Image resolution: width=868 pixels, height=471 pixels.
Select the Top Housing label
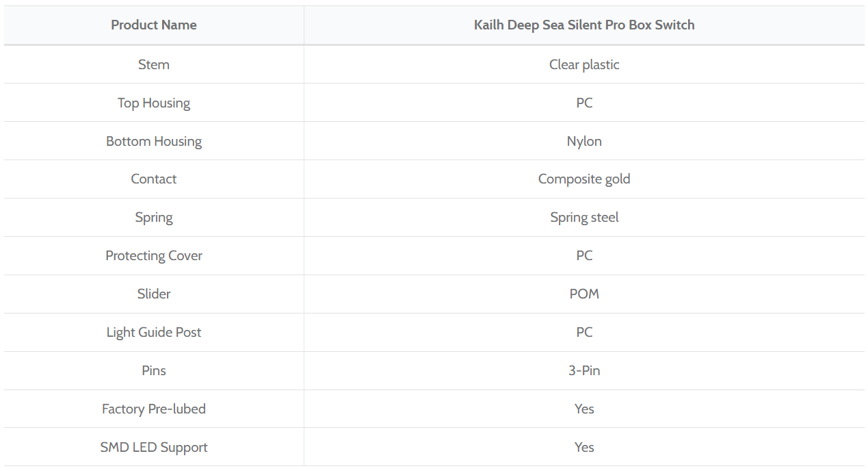[154, 103]
